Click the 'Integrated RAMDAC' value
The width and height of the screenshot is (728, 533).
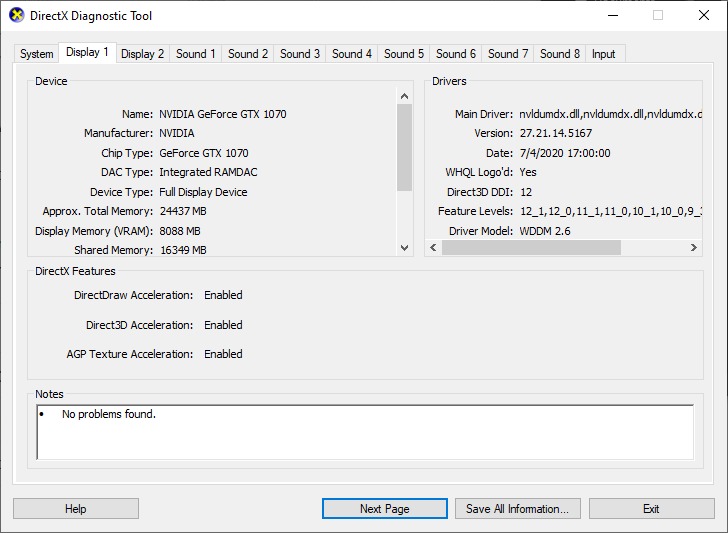pos(208,172)
